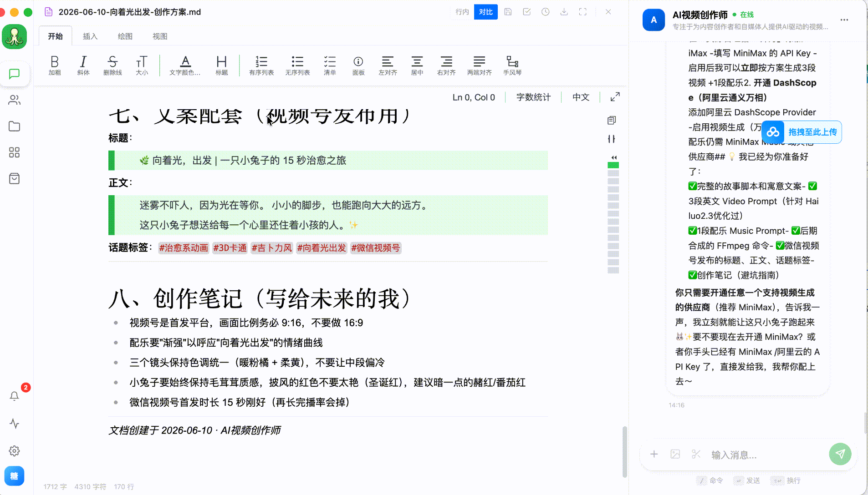Image resolution: width=868 pixels, height=495 pixels.
Task: Click AI视频创作师 avatar in chat header
Action: pyautogui.click(x=654, y=20)
